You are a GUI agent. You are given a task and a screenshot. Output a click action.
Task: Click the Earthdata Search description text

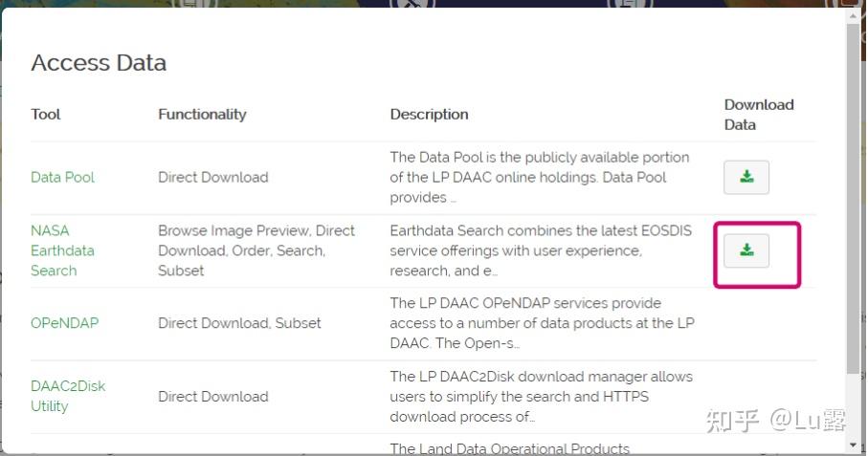(541, 250)
